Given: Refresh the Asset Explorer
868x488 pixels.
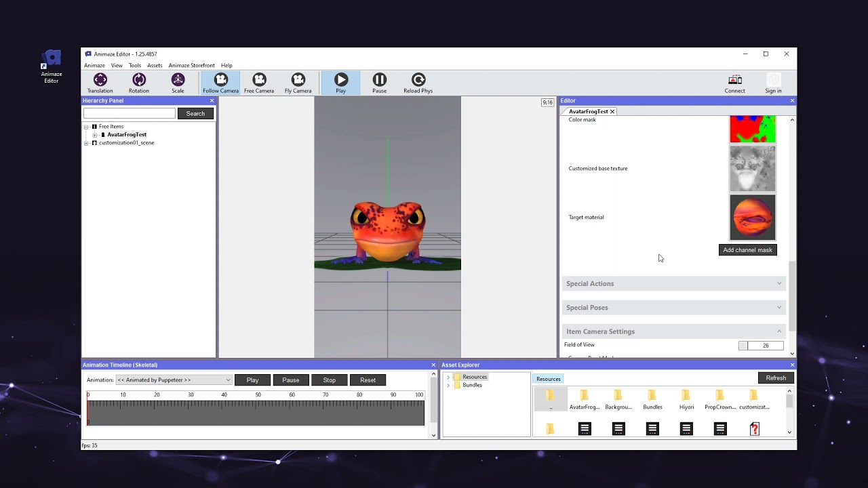Looking at the screenshot, I should coord(776,378).
